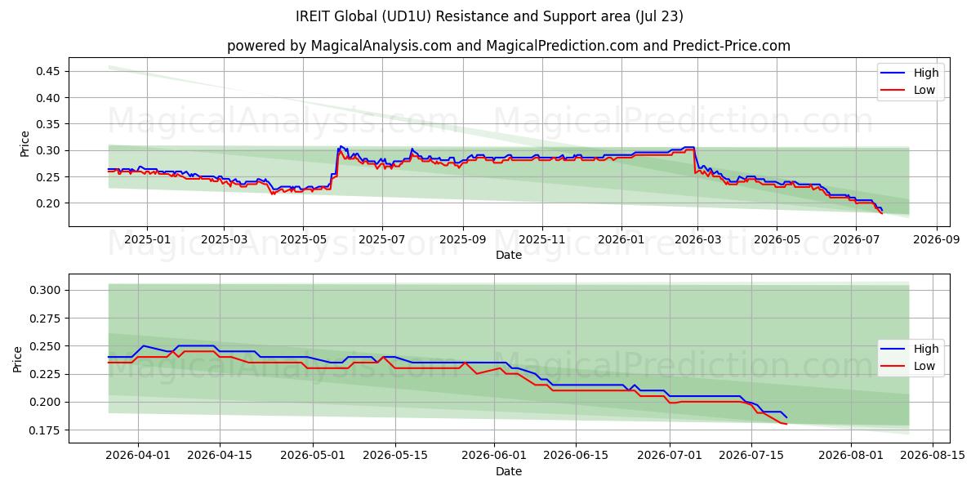Click the 2026-07-15 date tick label
Viewport: 980px width, 490px height.
[752, 456]
